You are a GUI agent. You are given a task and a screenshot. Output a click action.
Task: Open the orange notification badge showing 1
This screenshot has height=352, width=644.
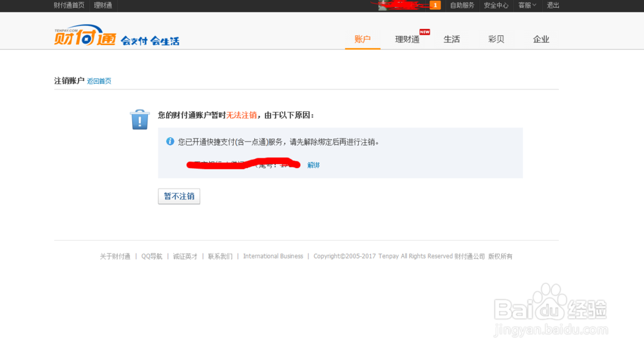tap(435, 5)
